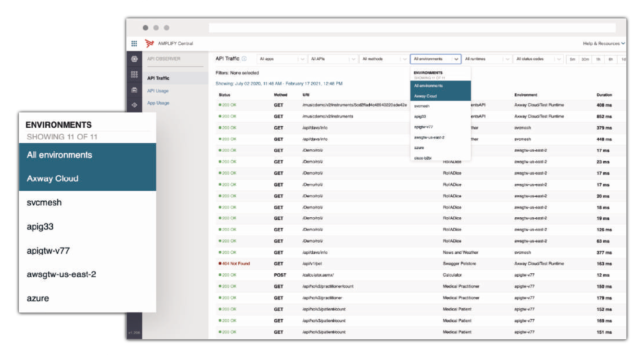Open App Usage in the sidebar

click(x=158, y=103)
